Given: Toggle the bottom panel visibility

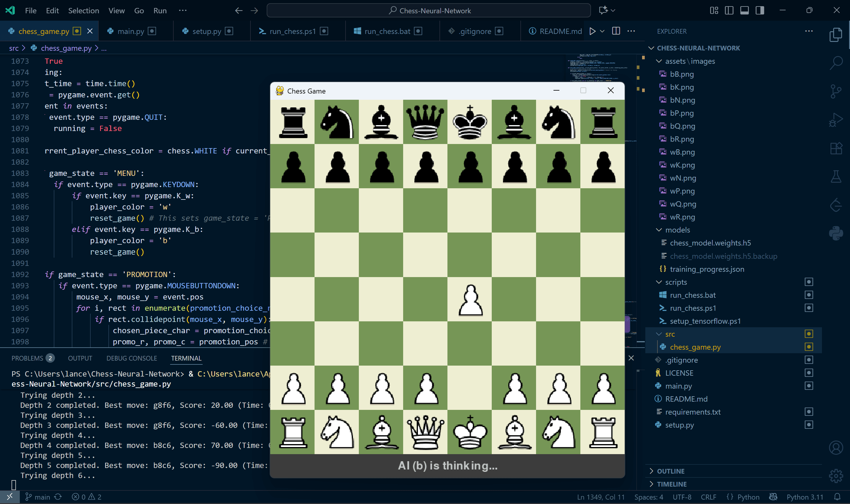Looking at the screenshot, I should [x=744, y=11].
